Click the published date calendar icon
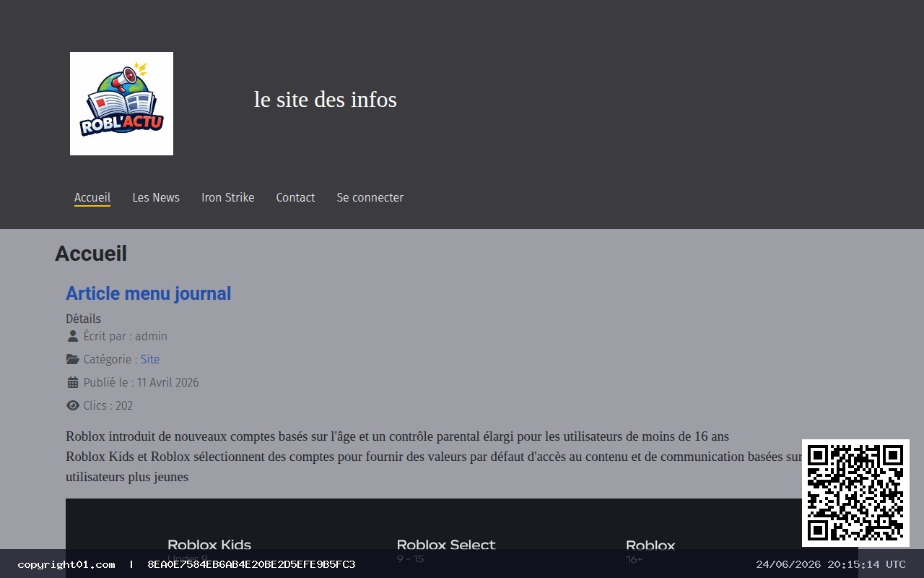Viewport: 924px width, 578px height. pos(72,382)
